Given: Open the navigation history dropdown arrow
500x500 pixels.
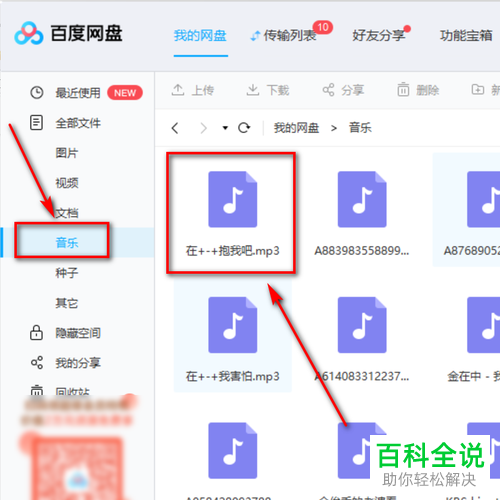Looking at the screenshot, I should tap(225, 128).
